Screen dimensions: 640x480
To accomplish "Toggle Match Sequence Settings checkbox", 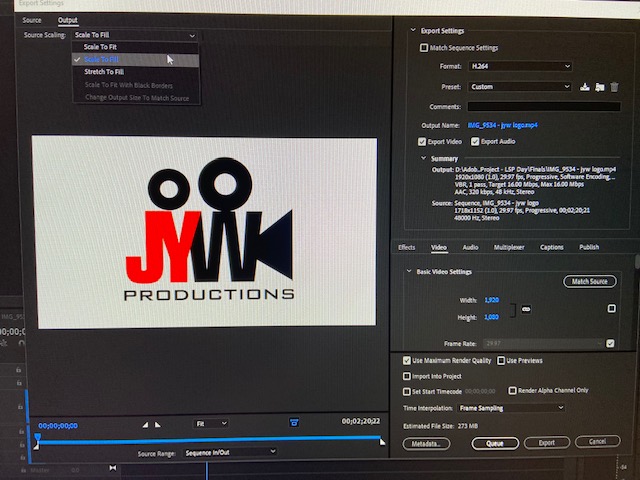I will pos(424,48).
